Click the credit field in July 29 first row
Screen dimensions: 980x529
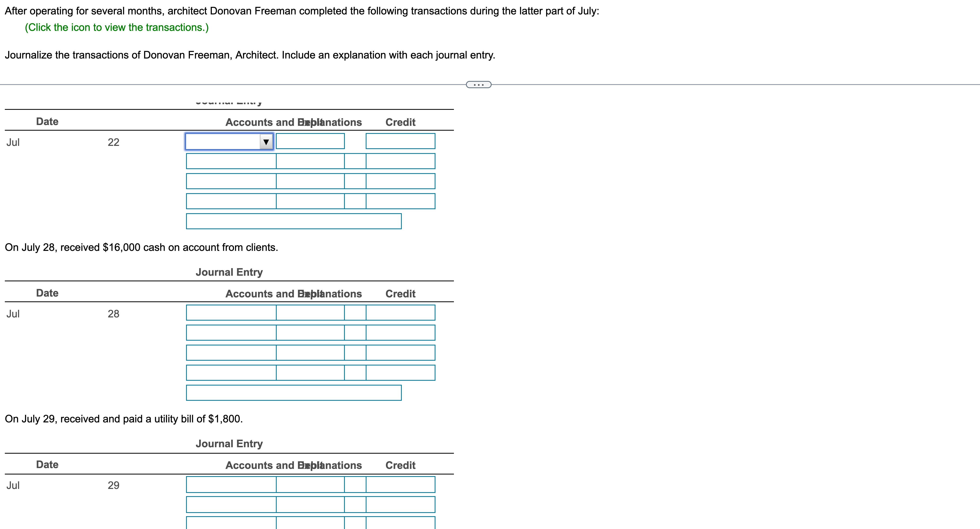click(x=400, y=485)
